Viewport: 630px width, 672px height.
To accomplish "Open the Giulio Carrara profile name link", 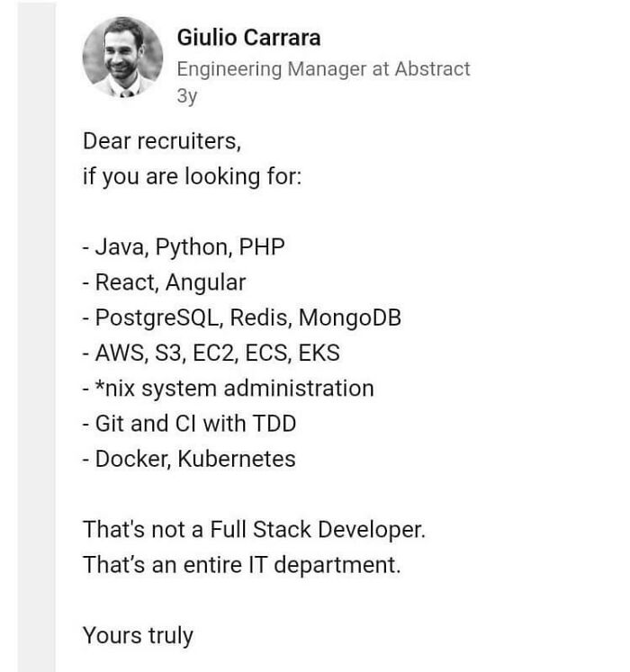I will pos(248,38).
